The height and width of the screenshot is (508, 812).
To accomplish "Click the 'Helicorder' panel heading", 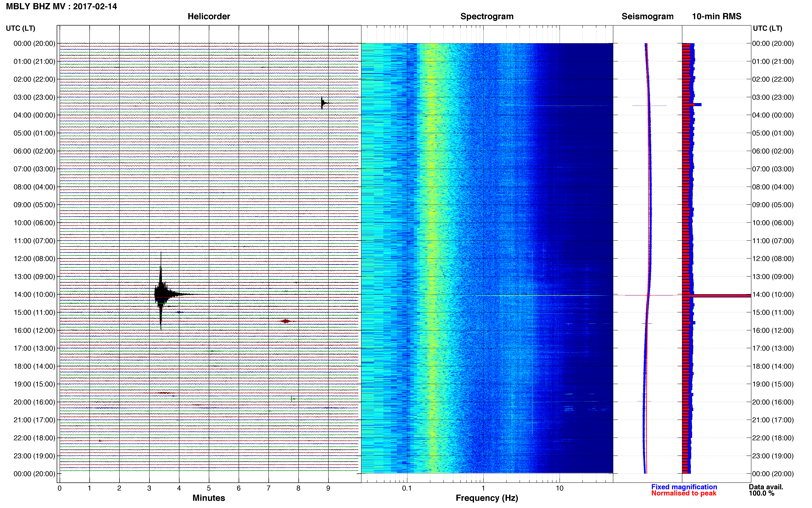I will click(208, 16).
